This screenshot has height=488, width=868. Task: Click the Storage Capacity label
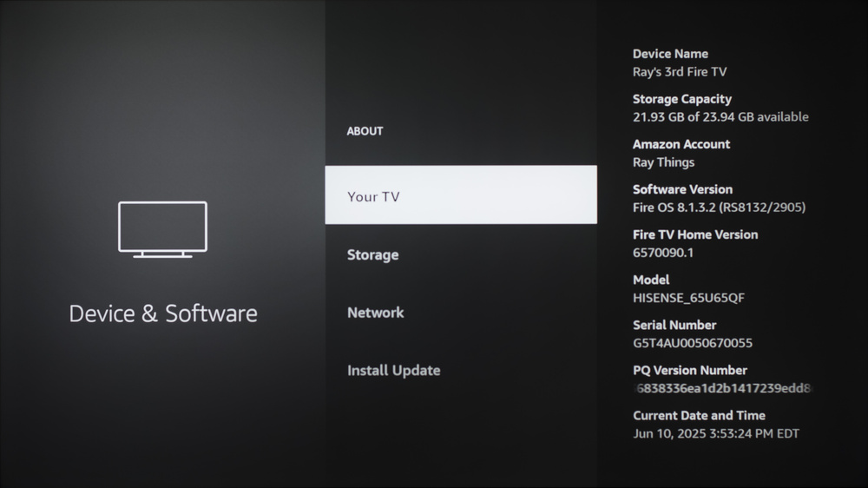681,99
